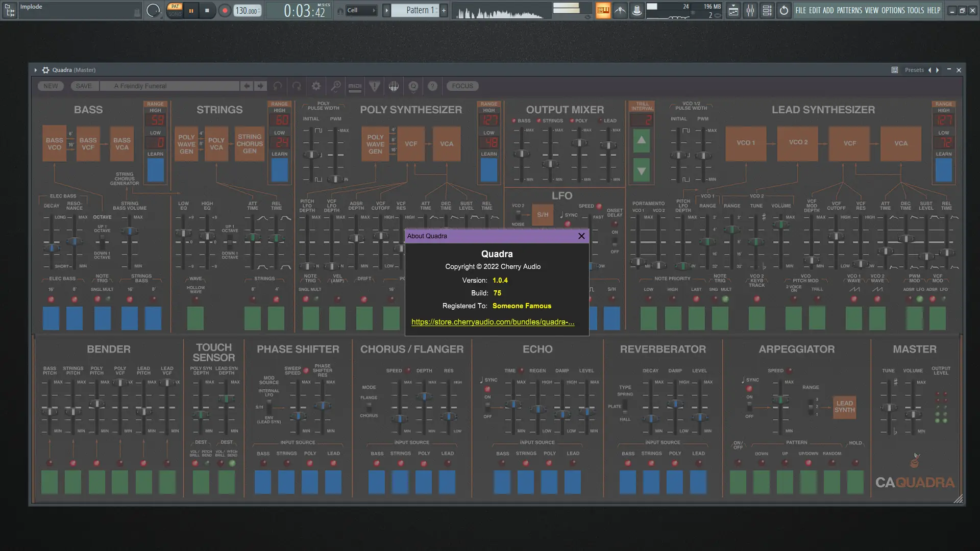Expand the Quadra plugin options arrow
980x551 pixels.
pyautogui.click(x=35, y=70)
